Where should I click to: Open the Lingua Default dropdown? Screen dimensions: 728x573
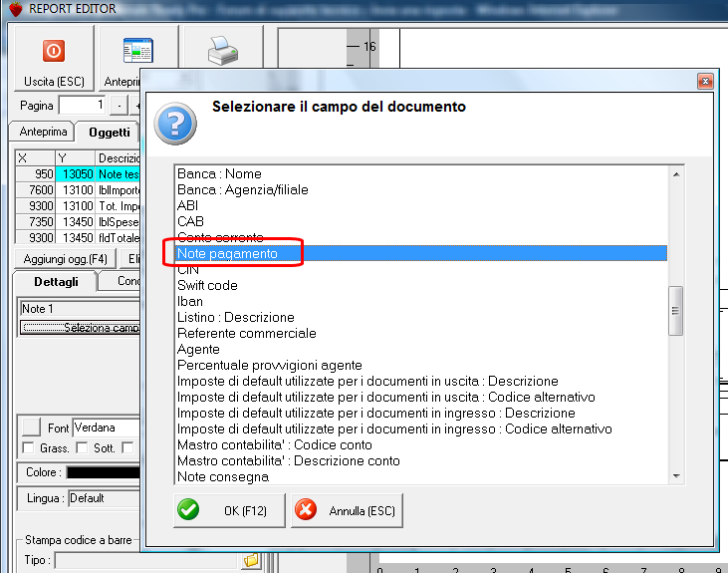coord(104,498)
